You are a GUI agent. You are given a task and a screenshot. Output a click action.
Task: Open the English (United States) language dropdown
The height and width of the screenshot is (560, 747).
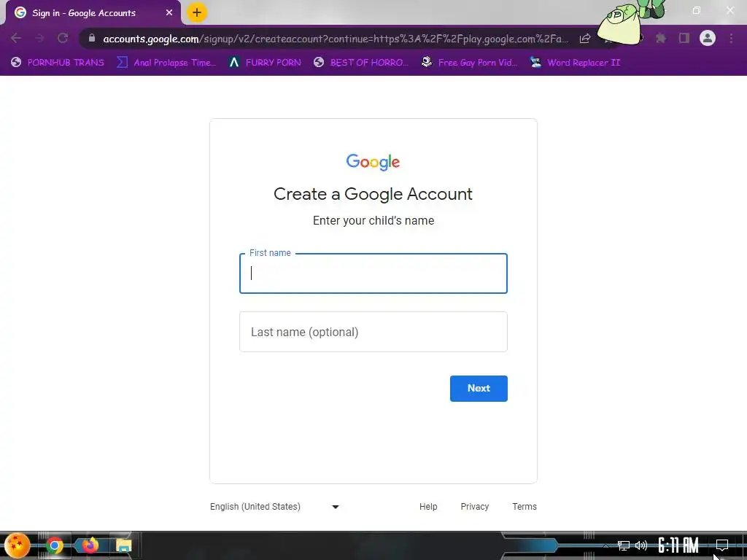click(275, 507)
